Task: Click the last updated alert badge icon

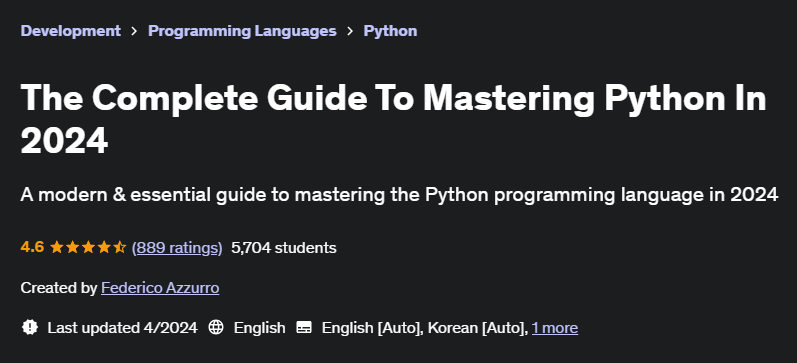Action: (x=29, y=327)
